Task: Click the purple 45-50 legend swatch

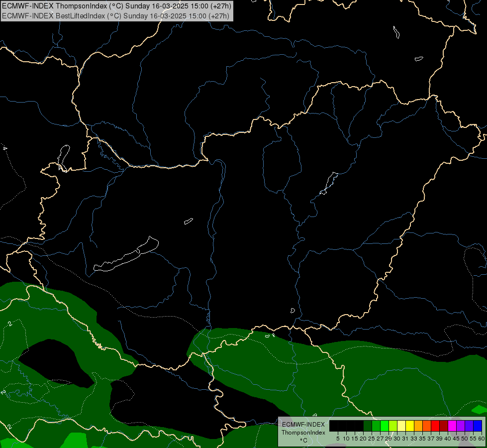Action: pos(461,426)
